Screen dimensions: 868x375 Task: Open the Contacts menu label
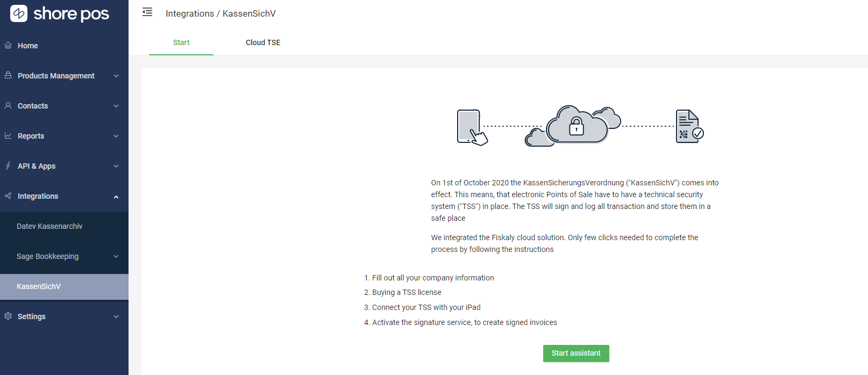coord(33,106)
